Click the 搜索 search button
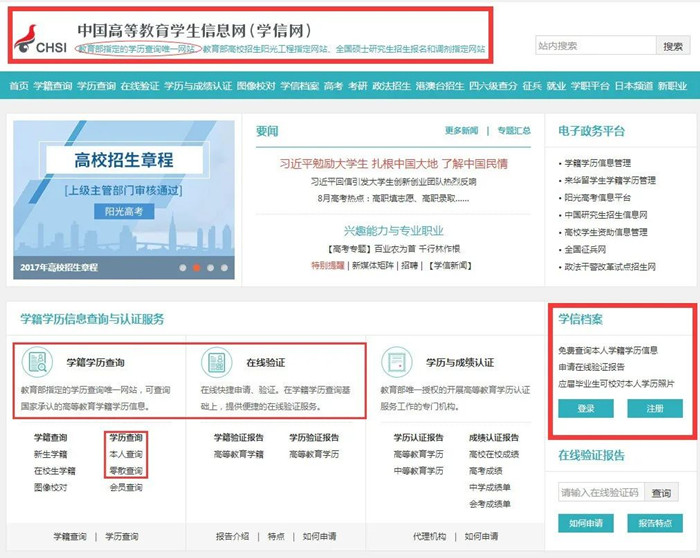 pyautogui.click(x=673, y=46)
